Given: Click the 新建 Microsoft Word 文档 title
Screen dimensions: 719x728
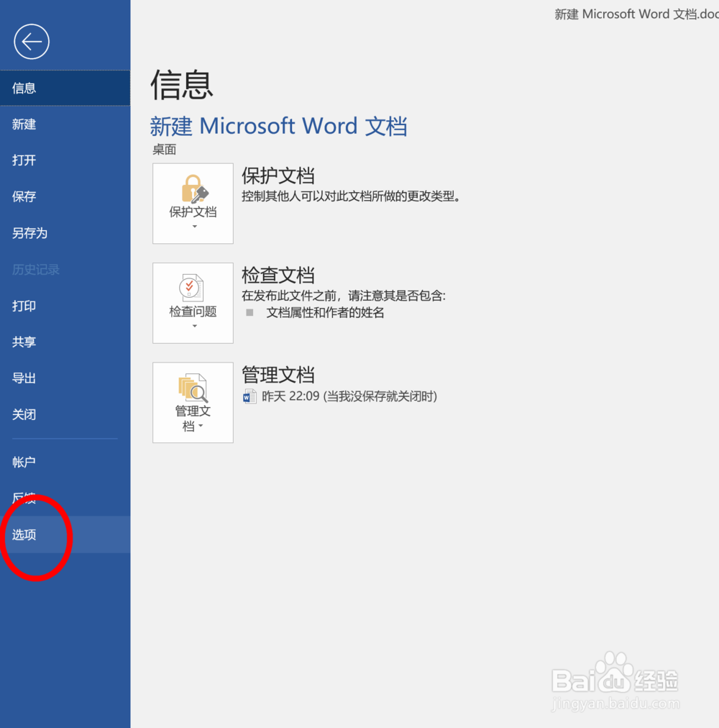Looking at the screenshot, I should (278, 126).
